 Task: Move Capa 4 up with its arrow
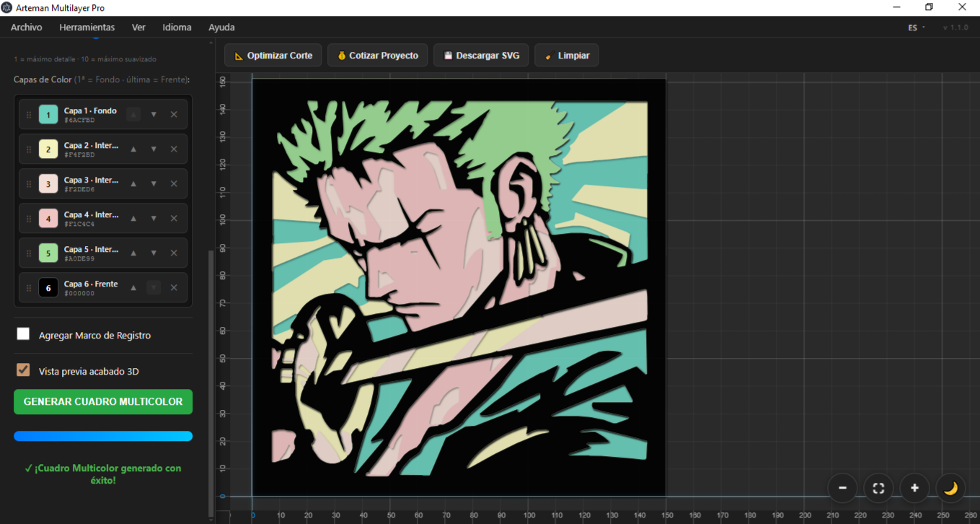pyautogui.click(x=133, y=218)
